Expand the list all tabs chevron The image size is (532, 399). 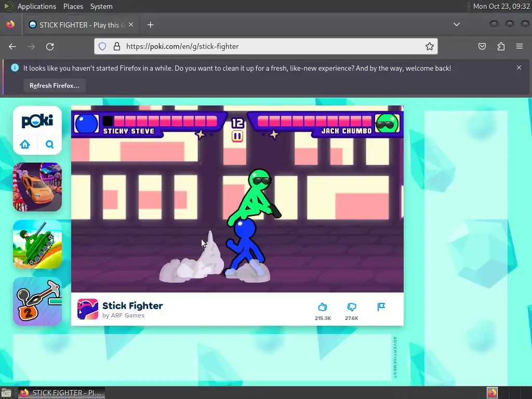pyautogui.click(x=457, y=24)
